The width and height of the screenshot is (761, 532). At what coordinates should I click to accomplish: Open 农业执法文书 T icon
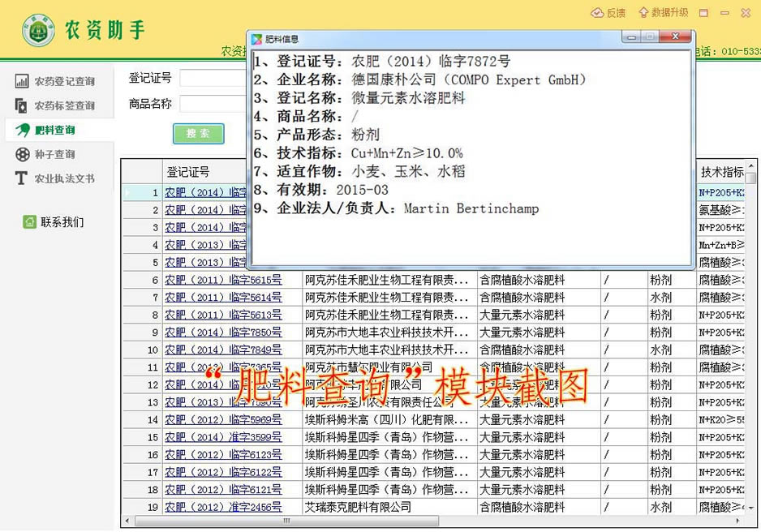pyautogui.click(x=21, y=178)
